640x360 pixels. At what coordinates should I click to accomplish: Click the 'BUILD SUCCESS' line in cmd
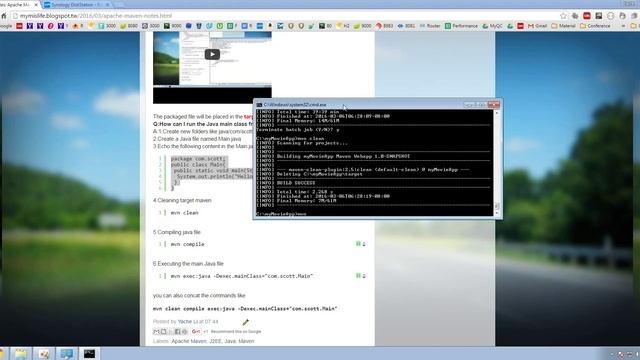(x=296, y=183)
